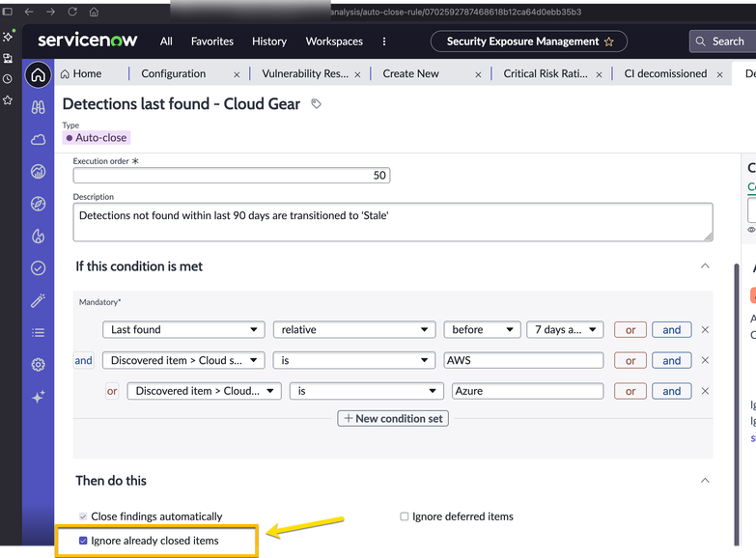Click or button in Last found row
The image size is (756, 558).
coord(630,330)
